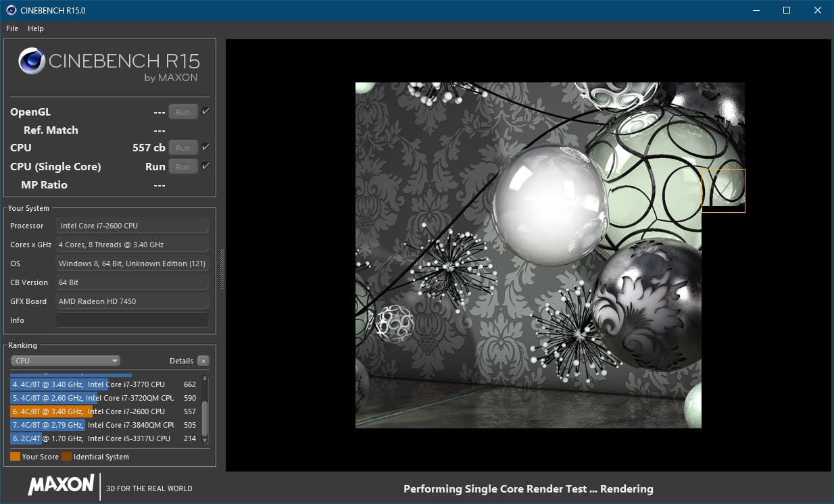Open the CPU ranking type dropdown
Screen dimensions: 834x504
click(x=66, y=361)
